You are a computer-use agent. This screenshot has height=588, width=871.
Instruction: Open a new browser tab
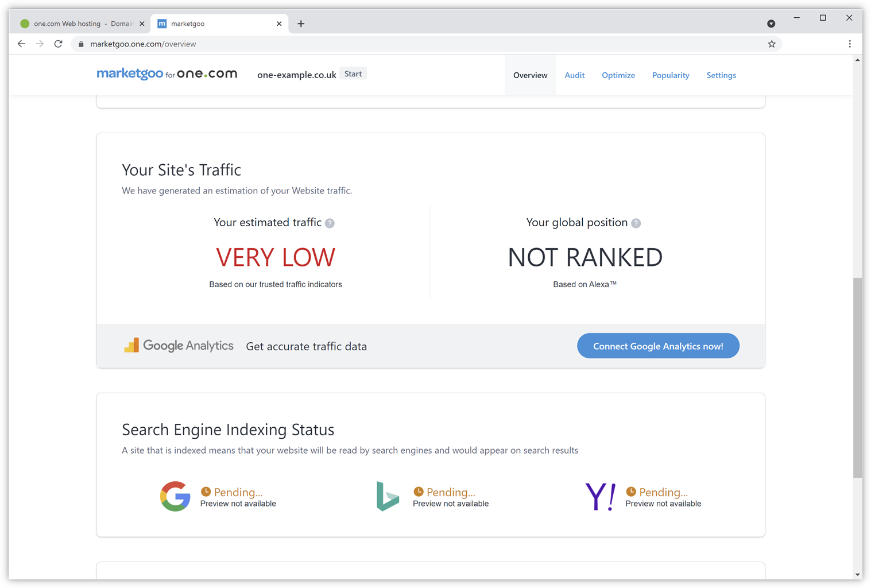click(x=301, y=24)
